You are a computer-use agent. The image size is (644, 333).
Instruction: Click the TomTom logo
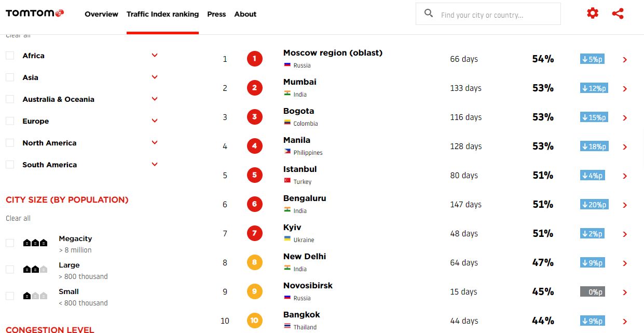tap(35, 13)
